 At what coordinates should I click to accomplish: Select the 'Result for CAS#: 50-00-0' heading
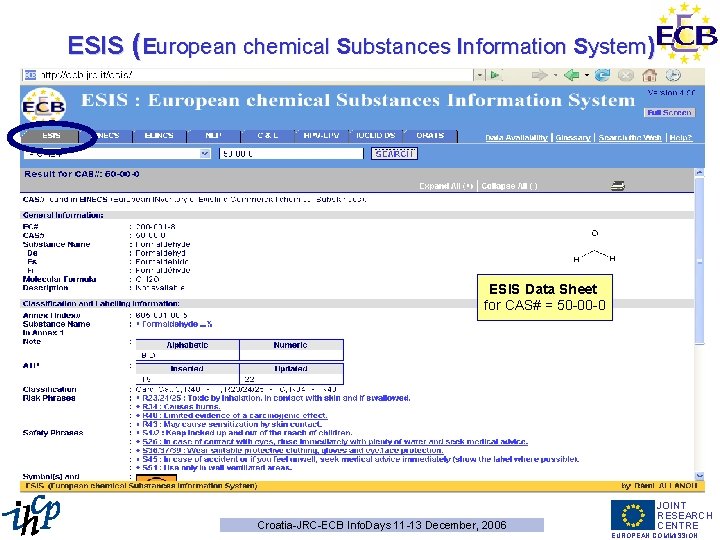(x=82, y=174)
